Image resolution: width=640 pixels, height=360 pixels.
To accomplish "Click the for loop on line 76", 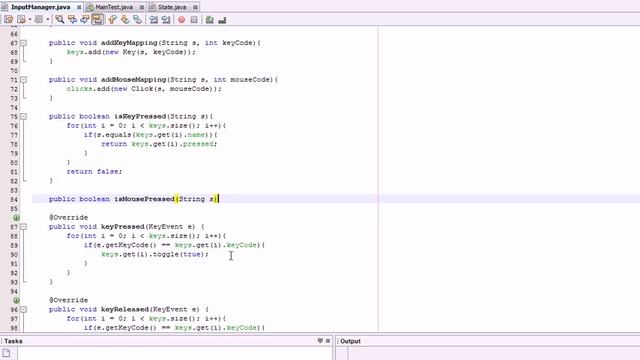I will pos(146,126).
